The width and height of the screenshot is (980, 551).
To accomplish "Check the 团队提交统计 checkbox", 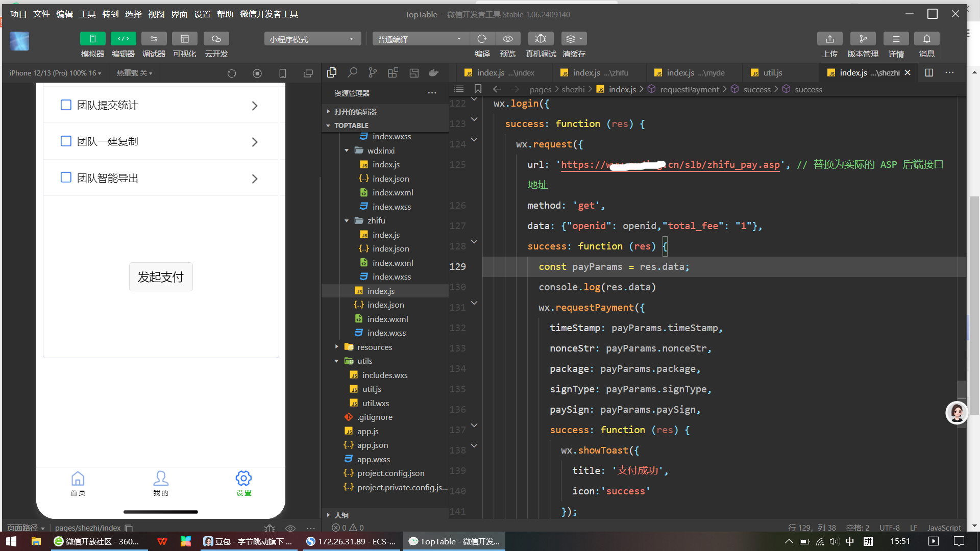I will (66, 105).
